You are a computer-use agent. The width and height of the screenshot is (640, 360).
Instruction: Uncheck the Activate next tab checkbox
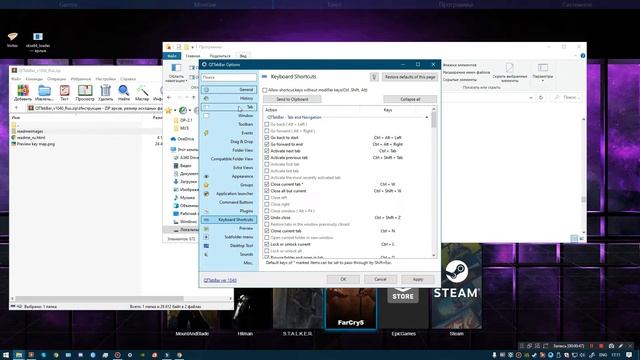[267, 151]
